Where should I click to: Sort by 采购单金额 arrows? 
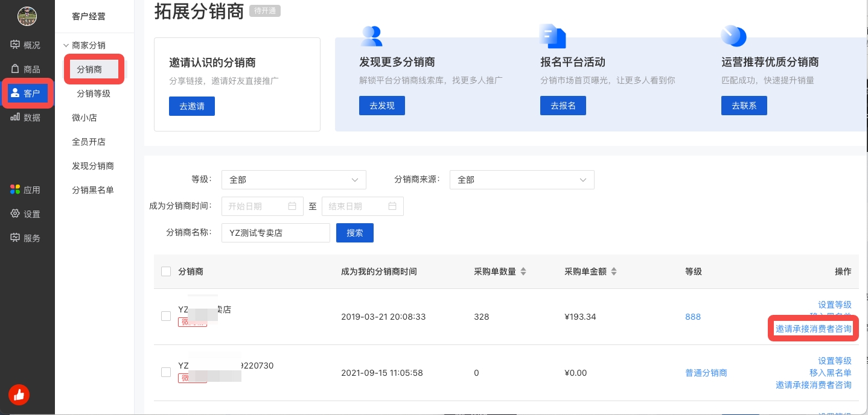click(x=614, y=272)
